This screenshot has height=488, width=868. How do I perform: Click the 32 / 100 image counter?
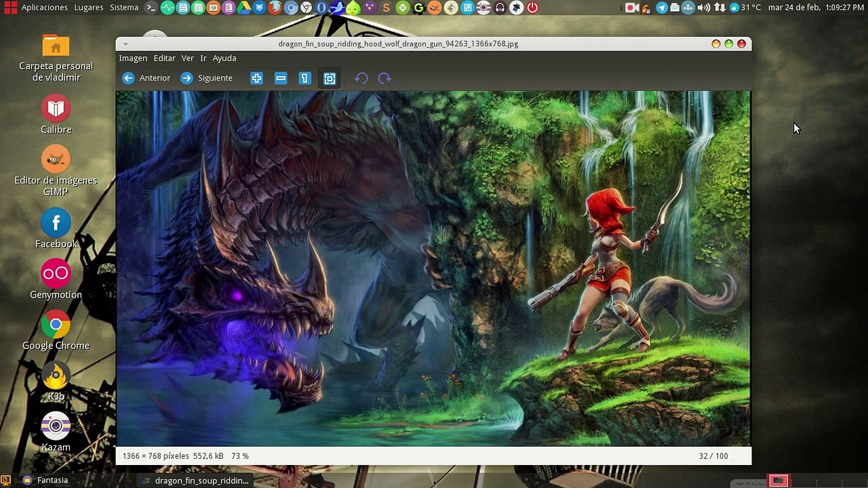(713, 456)
